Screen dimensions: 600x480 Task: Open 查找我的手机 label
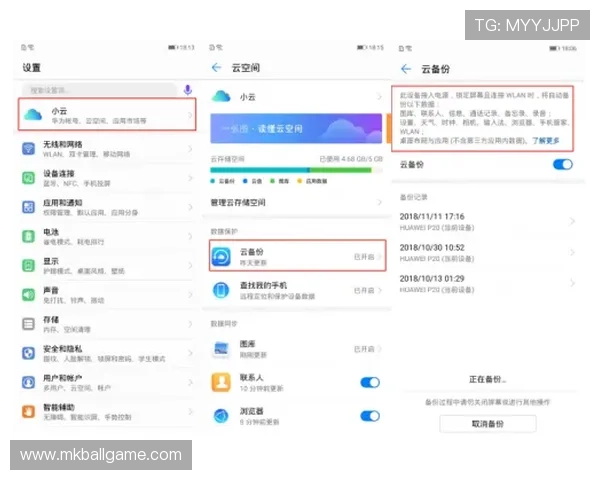[263, 286]
